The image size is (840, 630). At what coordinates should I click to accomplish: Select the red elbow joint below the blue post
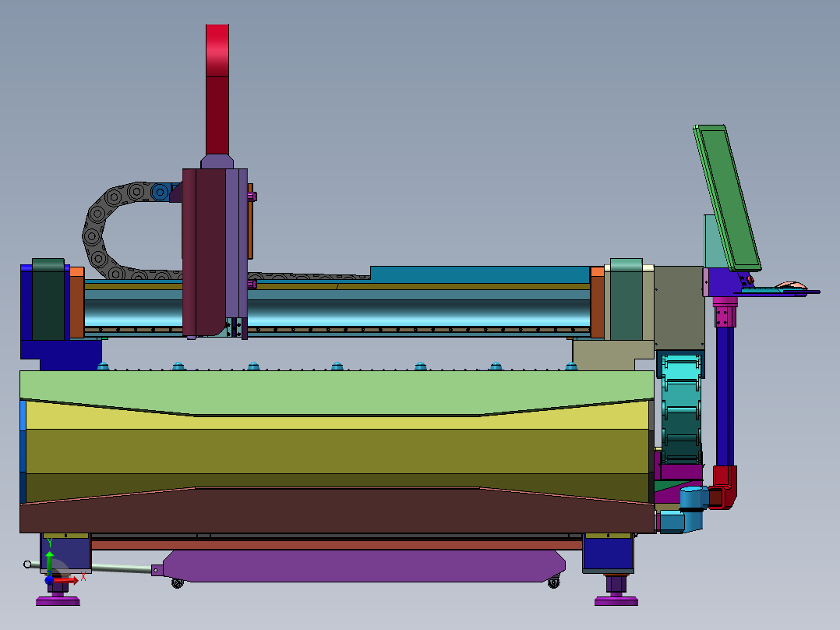[724, 487]
